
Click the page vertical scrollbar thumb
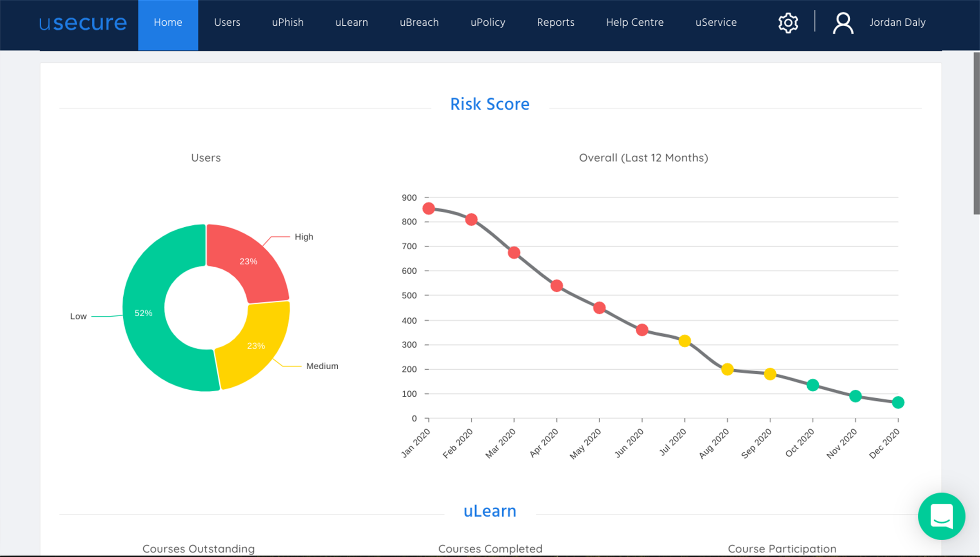click(x=976, y=133)
